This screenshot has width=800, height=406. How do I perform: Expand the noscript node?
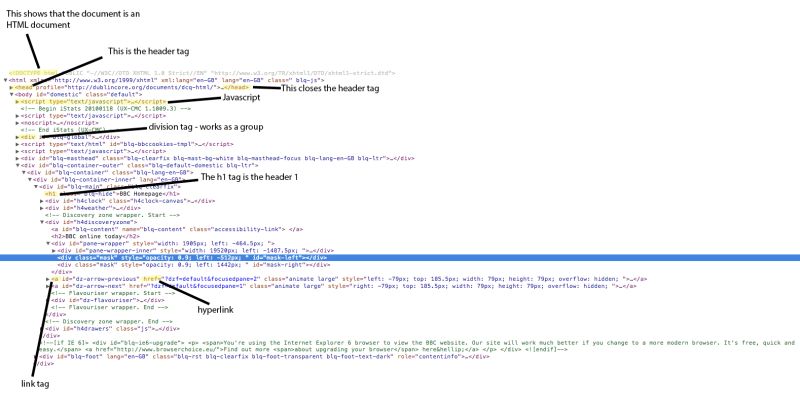[x=18, y=123]
